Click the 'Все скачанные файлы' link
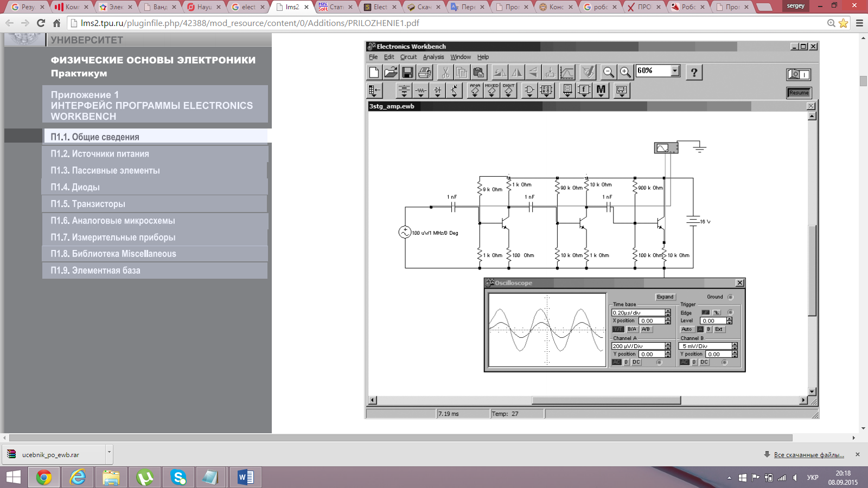 808,455
